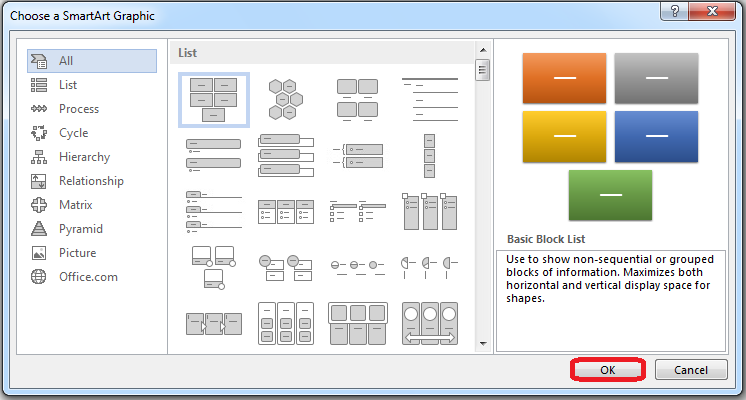Click the List category icon in sidebar

39,85
